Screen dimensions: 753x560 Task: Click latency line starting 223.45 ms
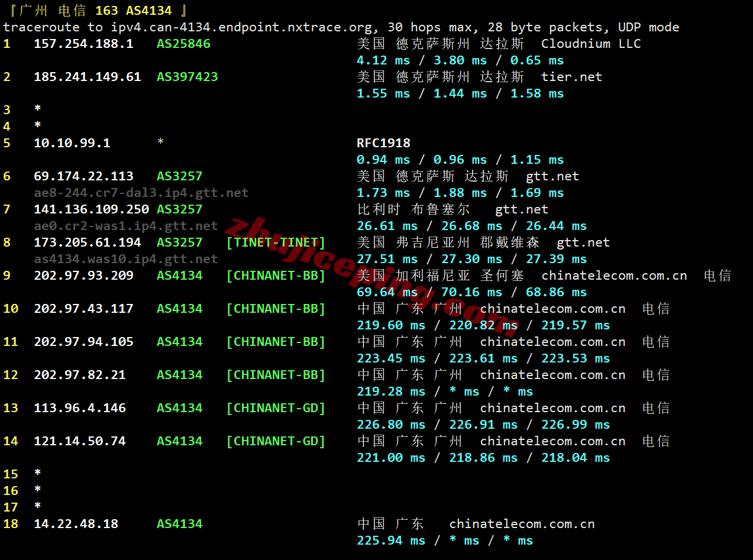click(483, 358)
